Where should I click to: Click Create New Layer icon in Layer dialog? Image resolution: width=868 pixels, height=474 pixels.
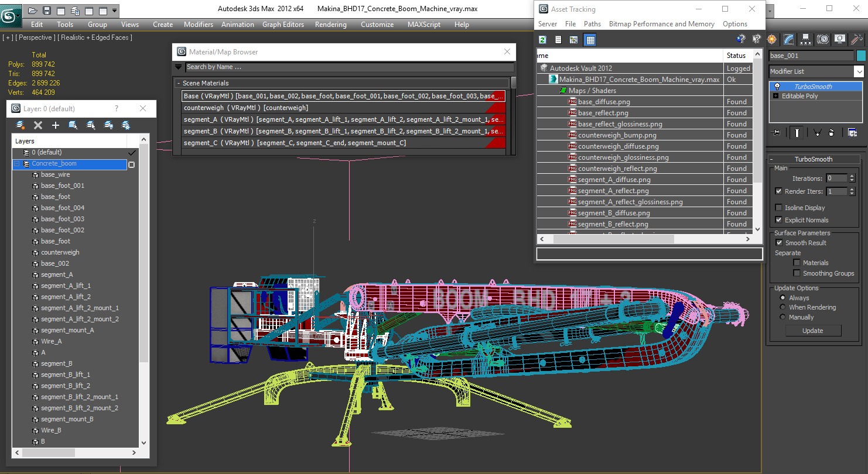[20, 125]
